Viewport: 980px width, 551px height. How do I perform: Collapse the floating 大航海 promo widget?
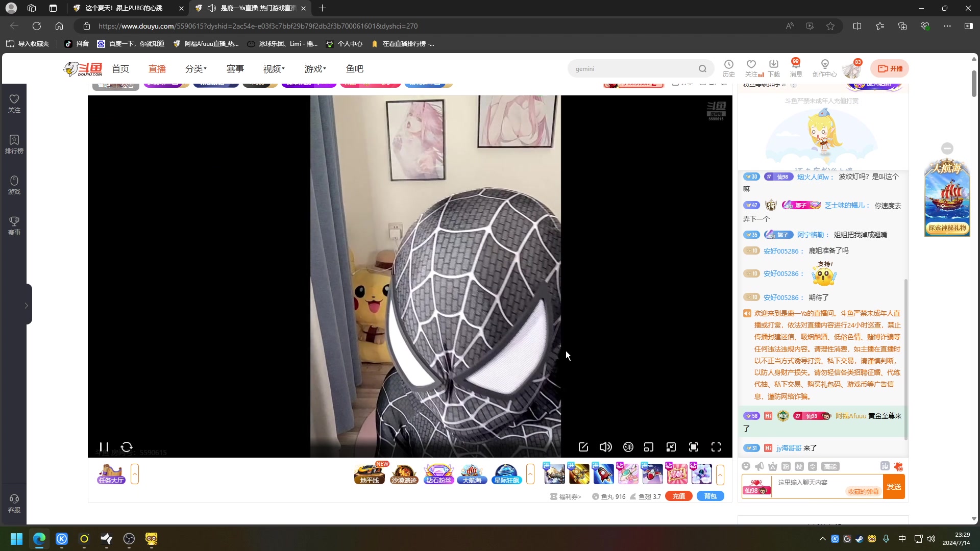click(947, 148)
